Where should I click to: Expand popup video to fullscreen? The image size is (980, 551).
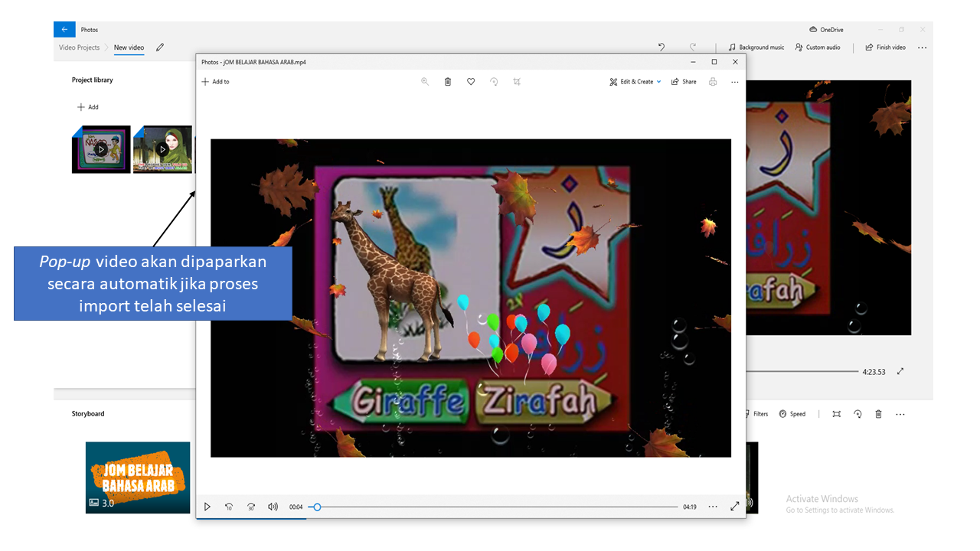pos(735,507)
